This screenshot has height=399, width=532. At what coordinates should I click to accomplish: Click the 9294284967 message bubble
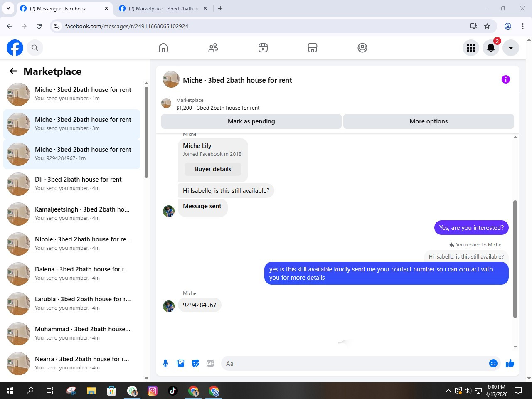pyautogui.click(x=199, y=305)
